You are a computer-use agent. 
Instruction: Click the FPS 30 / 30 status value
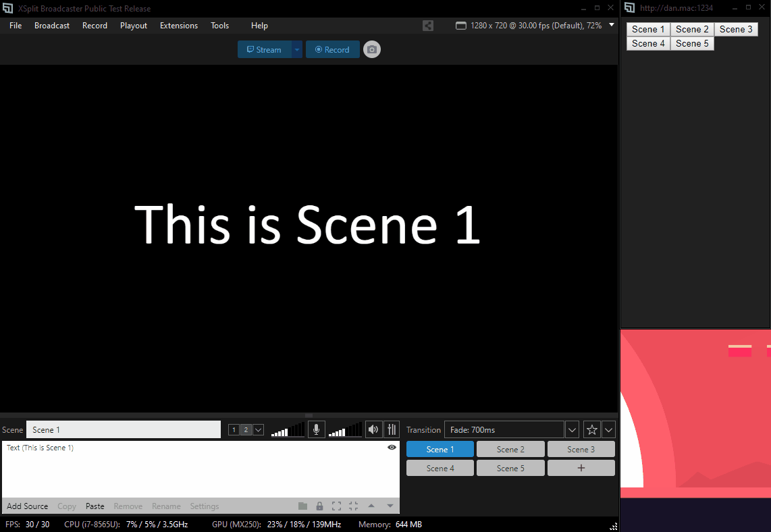(x=38, y=524)
